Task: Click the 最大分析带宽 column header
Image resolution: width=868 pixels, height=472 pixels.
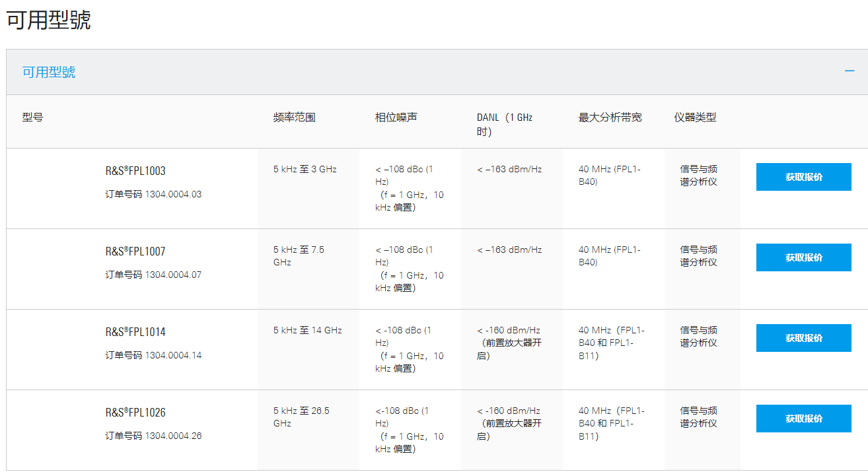Action: (610, 118)
